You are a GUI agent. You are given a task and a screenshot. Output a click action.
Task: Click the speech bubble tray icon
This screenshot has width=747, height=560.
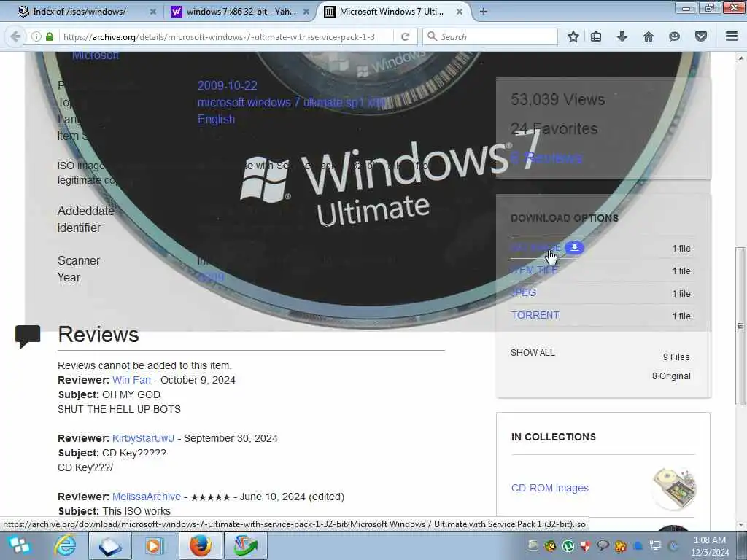603,545
